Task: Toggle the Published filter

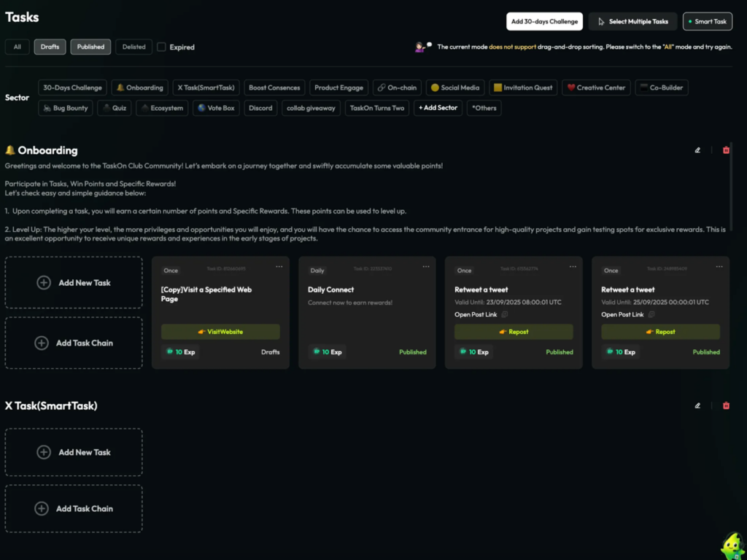Action: point(90,47)
